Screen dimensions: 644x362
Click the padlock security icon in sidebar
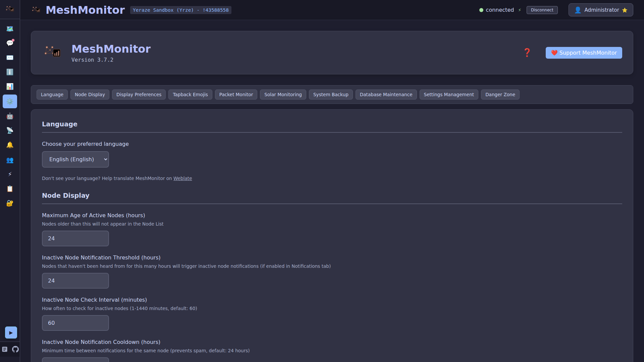(10, 203)
